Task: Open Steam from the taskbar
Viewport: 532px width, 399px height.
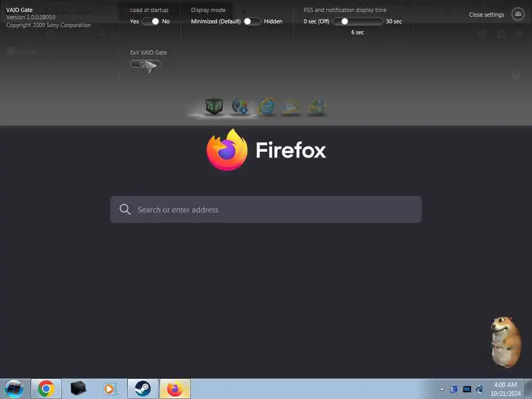Action: tap(143, 389)
